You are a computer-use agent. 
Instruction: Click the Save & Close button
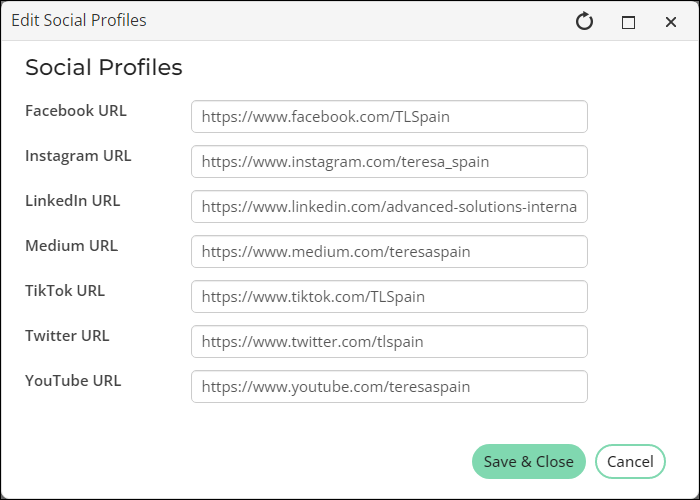529,462
